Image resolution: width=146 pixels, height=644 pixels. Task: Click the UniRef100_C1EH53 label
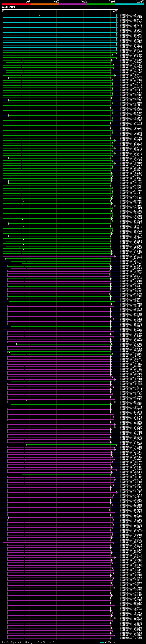[131, 58]
